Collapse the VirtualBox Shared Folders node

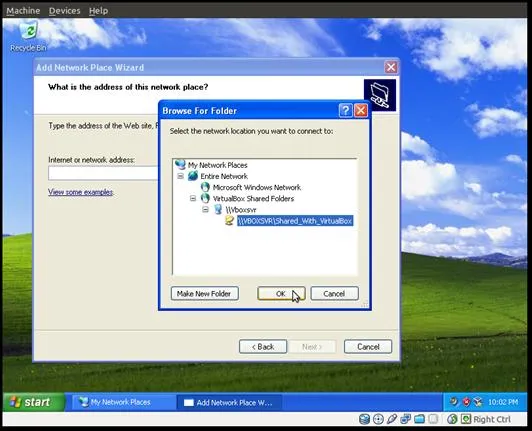click(193, 199)
